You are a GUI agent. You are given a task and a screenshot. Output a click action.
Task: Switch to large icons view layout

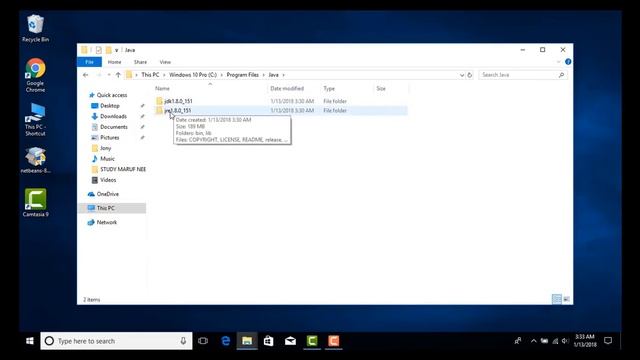point(567,299)
